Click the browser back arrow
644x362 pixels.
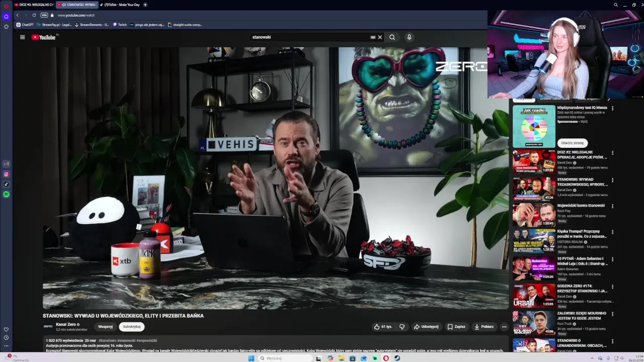point(18,15)
